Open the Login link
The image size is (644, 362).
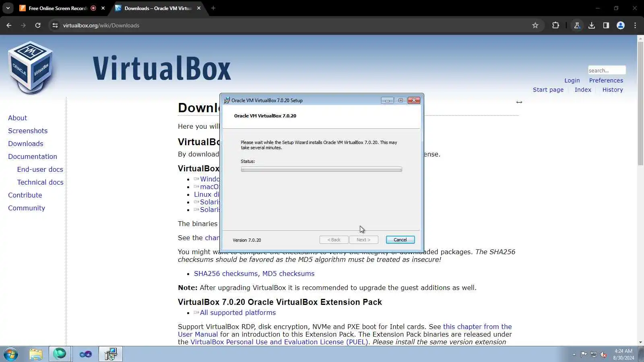point(572,80)
